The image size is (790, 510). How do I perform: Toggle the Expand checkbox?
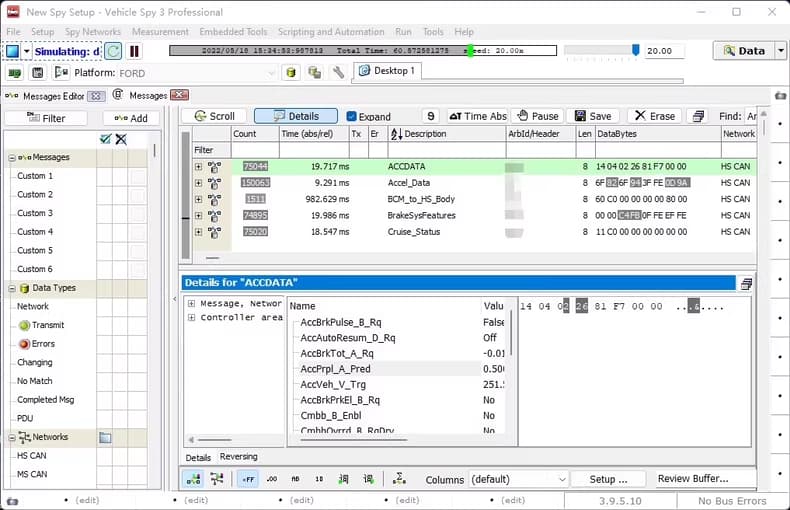coord(351,116)
